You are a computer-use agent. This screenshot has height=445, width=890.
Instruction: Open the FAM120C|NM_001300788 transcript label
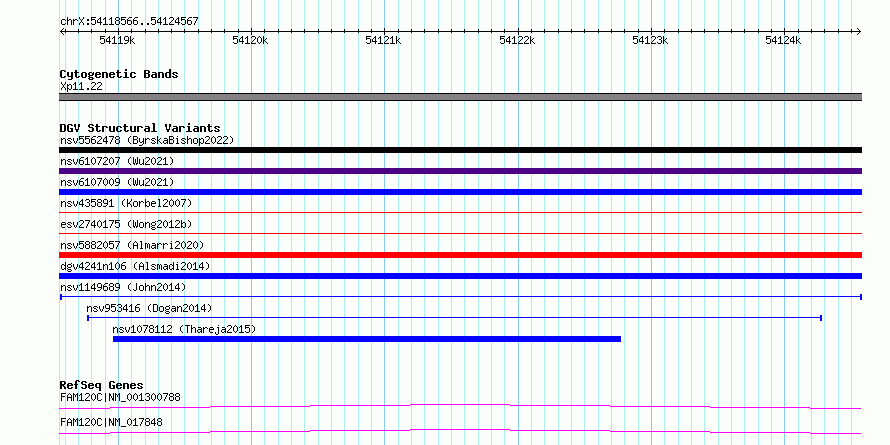[120, 397]
